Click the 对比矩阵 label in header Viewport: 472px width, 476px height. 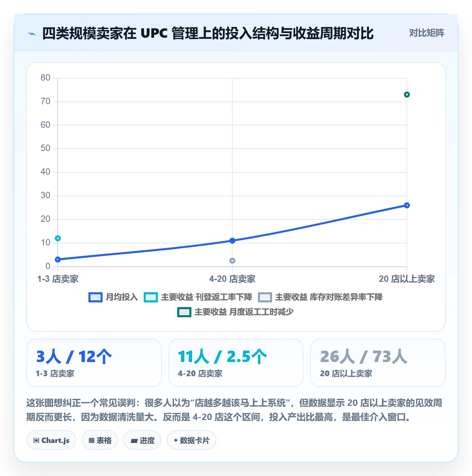[x=426, y=33]
